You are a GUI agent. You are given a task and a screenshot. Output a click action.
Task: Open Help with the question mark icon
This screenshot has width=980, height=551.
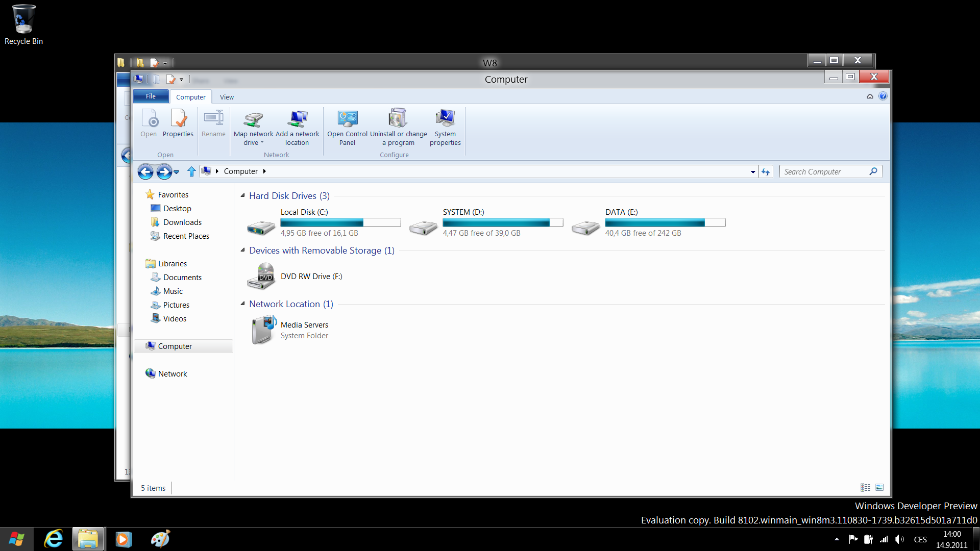[x=883, y=96]
